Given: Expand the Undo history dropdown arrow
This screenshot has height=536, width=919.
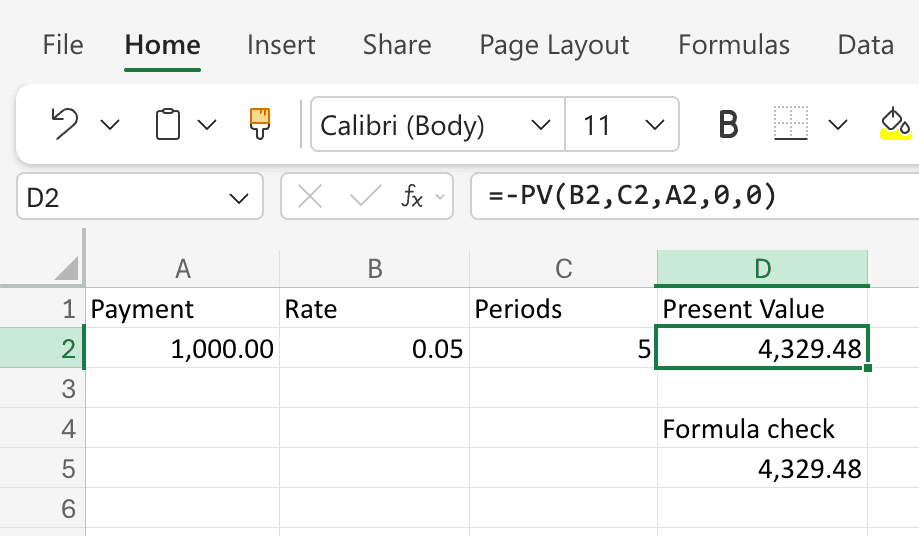Looking at the screenshot, I should [110, 125].
